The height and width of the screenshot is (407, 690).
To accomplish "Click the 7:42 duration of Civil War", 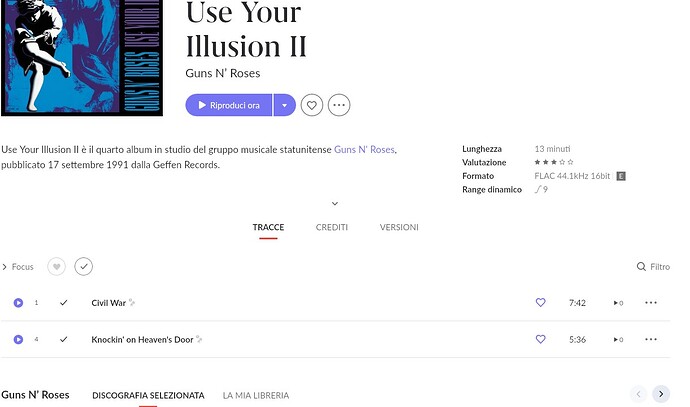I will click(x=577, y=303).
